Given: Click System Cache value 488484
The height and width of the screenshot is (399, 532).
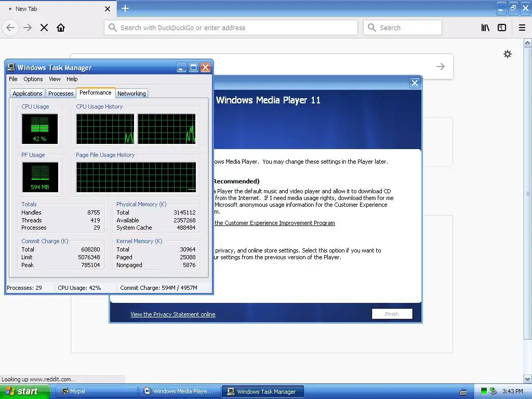Looking at the screenshot, I should (x=186, y=228).
